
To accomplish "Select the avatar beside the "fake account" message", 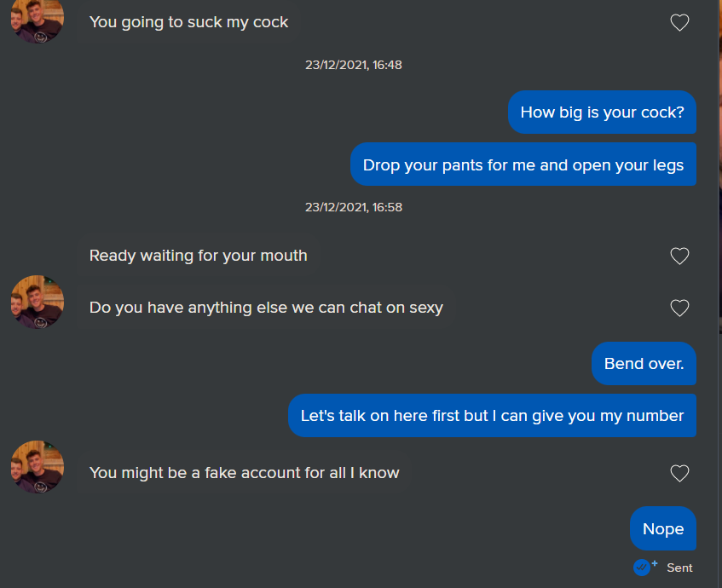I will 37,467.
